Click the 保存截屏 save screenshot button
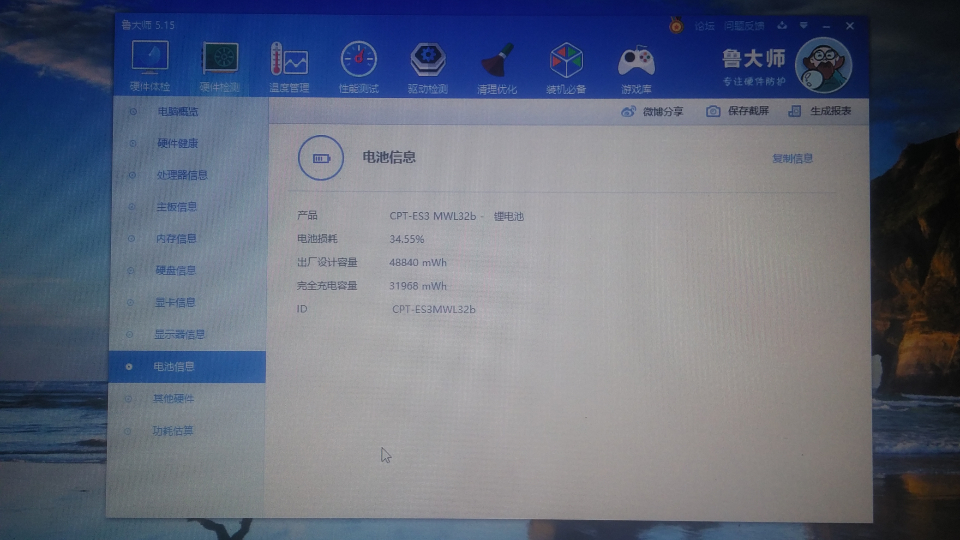The height and width of the screenshot is (540, 960). [737, 111]
